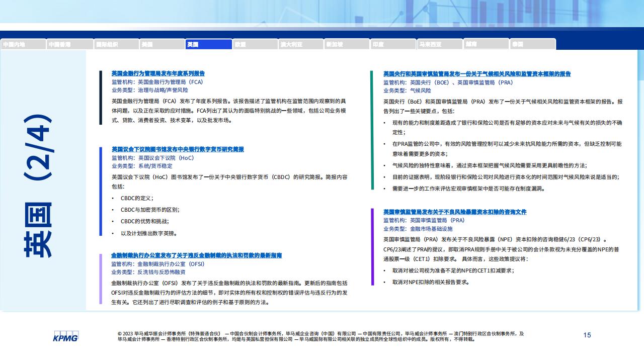644x362 pixels.
Task: Open link on 气候相关风险和监管资本框架 report
Action: click(x=477, y=74)
